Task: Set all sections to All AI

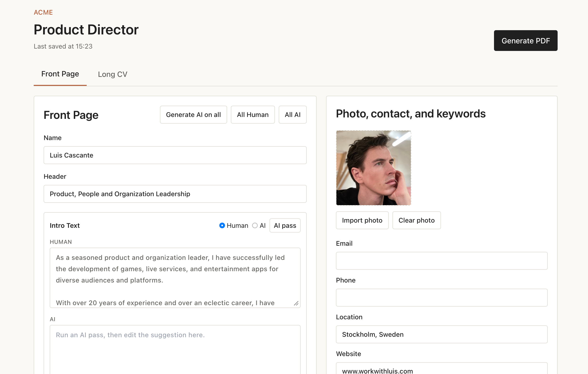Action: tap(293, 115)
